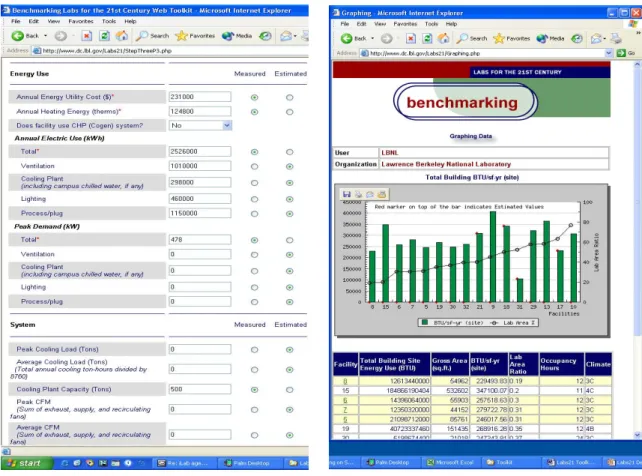The image size is (642, 476).
Task: Open Edit menu in Graphing window
Action: pos(362,24)
